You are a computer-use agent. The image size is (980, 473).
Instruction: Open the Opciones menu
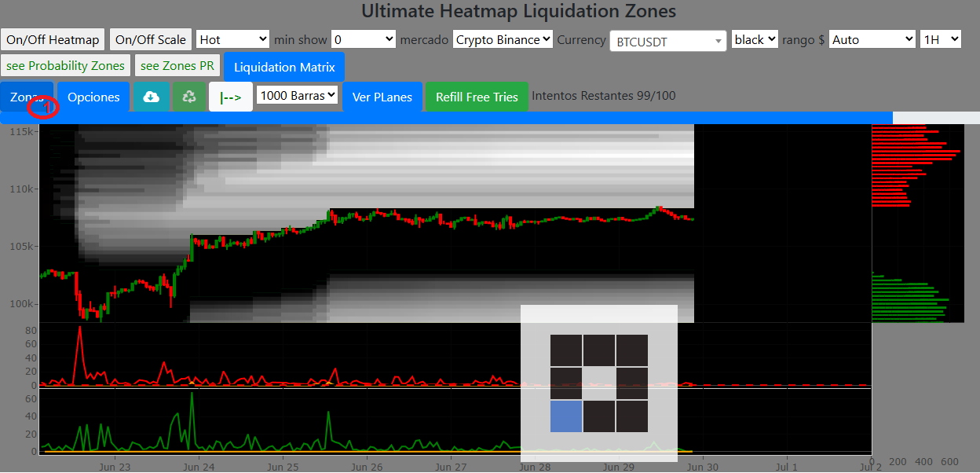(x=93, y=97)
